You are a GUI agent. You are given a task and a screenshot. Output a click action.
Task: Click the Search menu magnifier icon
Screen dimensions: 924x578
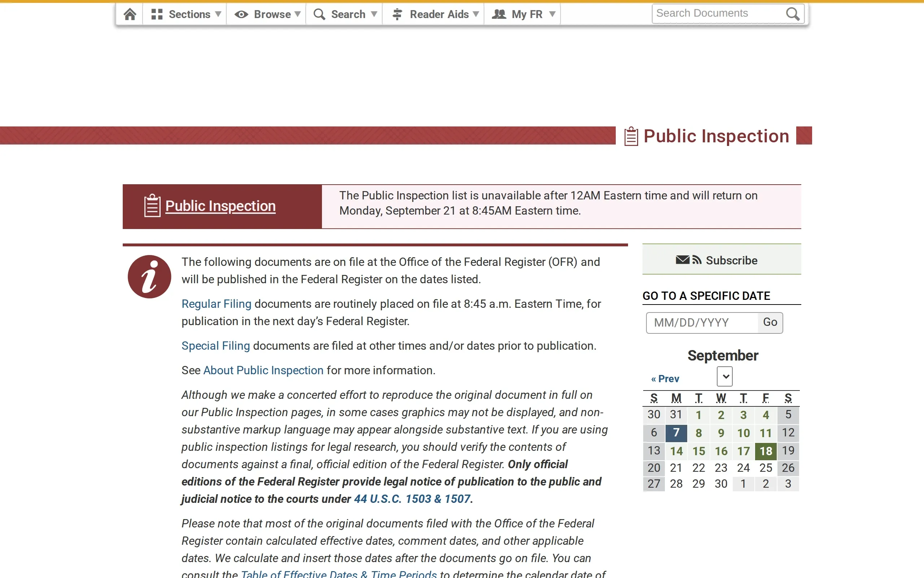(319, 14)
